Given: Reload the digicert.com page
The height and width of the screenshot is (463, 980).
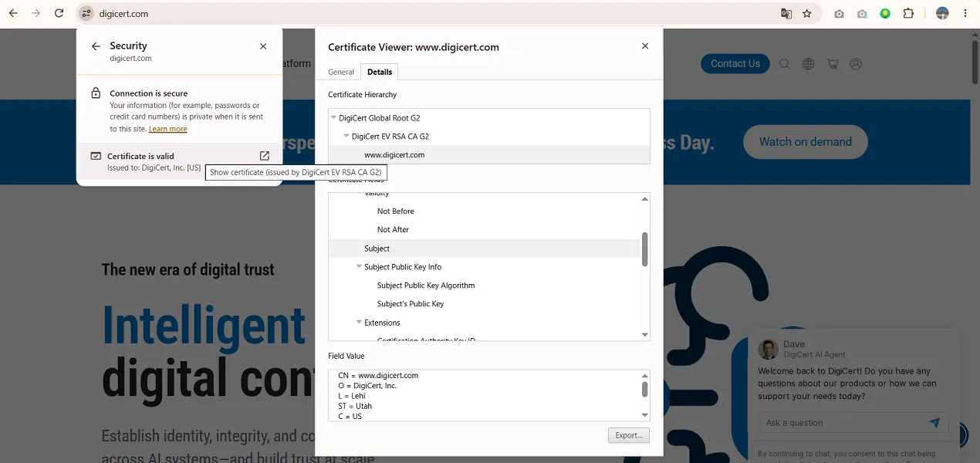Looking at the screenshot, I should [59, 13].
